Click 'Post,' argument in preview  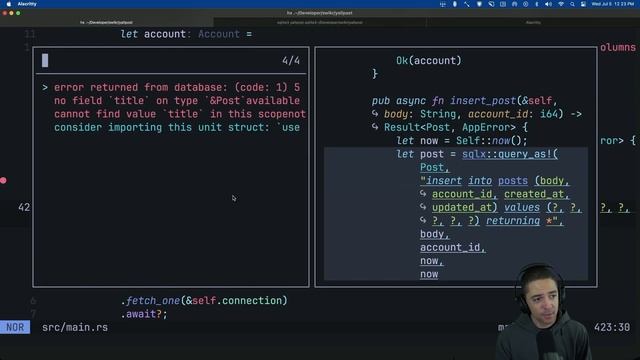pos(435,167)
